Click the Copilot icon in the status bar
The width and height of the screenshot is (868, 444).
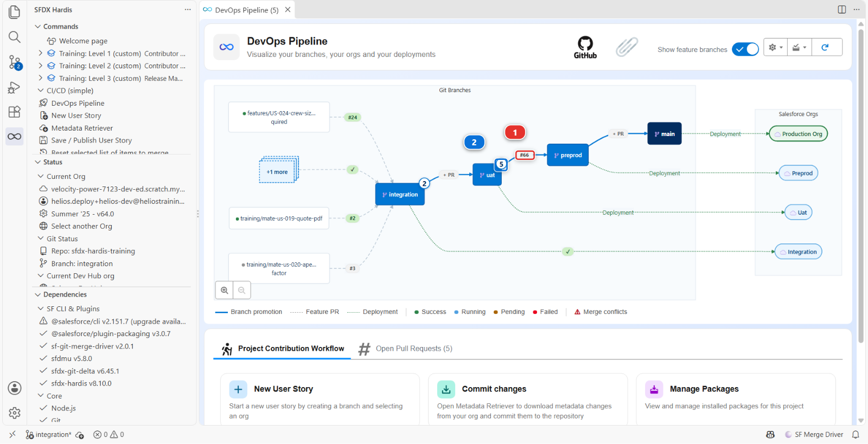[770, 435]
